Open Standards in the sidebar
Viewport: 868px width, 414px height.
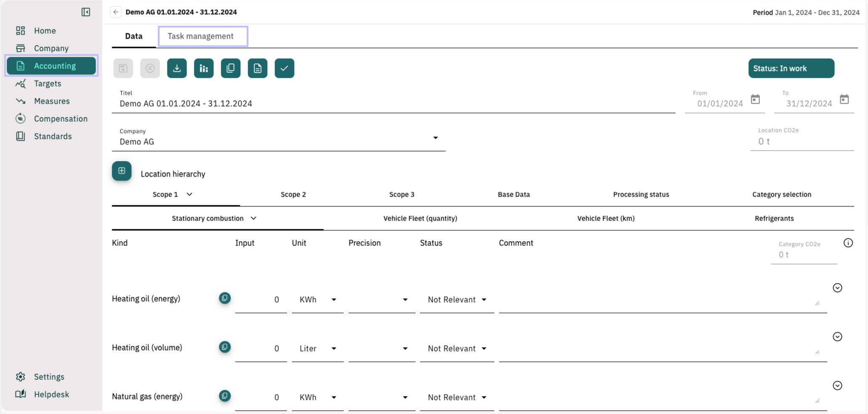(51, 137)
